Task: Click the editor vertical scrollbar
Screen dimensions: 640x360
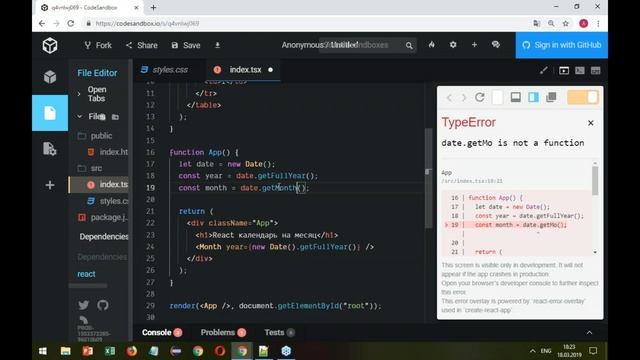Action: [x=428, y=178]
